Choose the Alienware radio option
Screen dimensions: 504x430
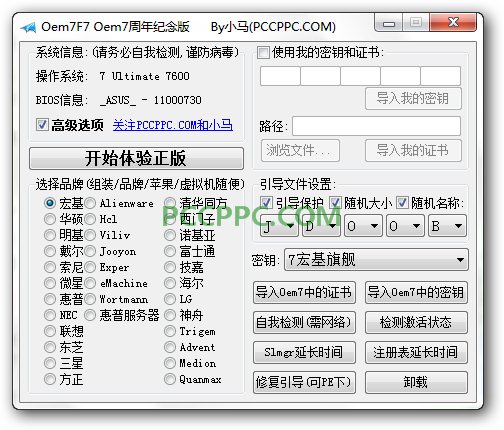point(90,203)
